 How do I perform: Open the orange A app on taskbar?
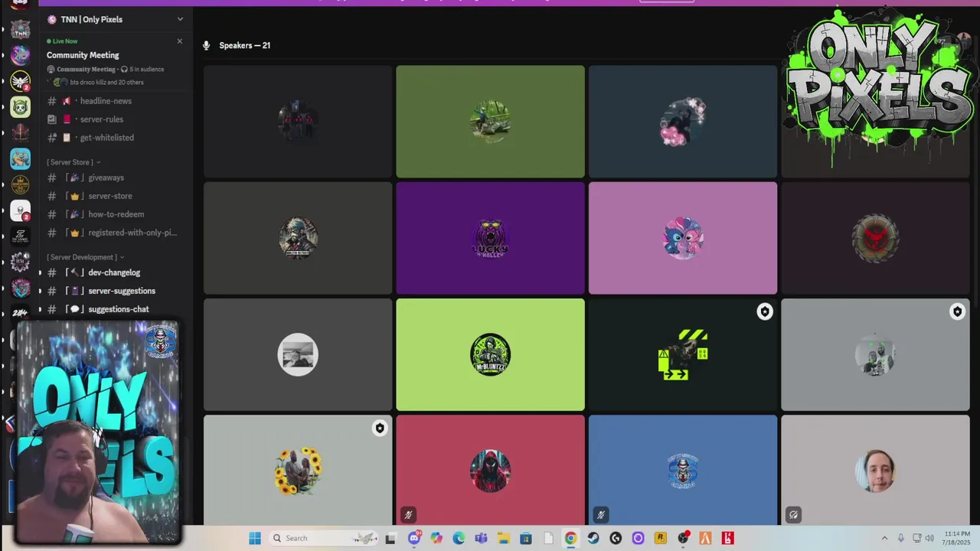pos(705,538)
